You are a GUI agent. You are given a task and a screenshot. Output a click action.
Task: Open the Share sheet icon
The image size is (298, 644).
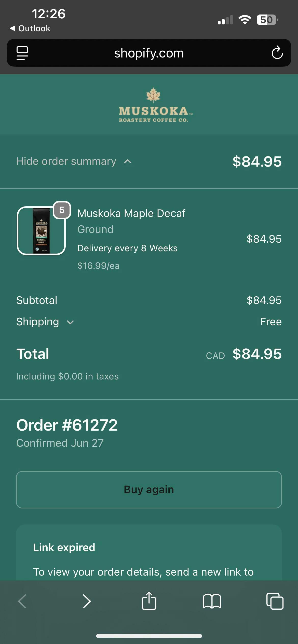click(149, 601)
